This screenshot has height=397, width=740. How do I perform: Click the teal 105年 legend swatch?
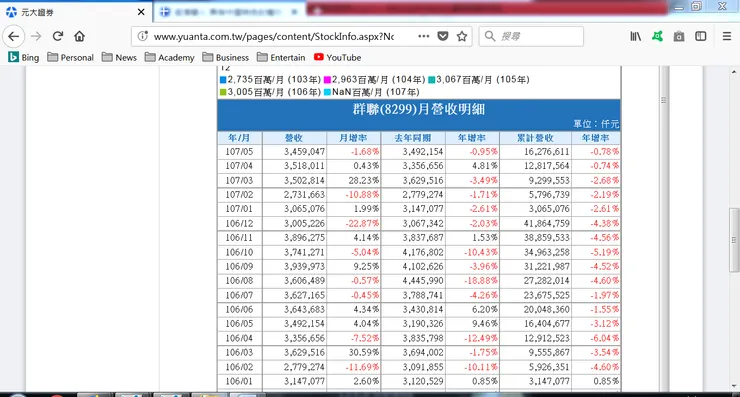pyautogui.click(x=431, y=80)
